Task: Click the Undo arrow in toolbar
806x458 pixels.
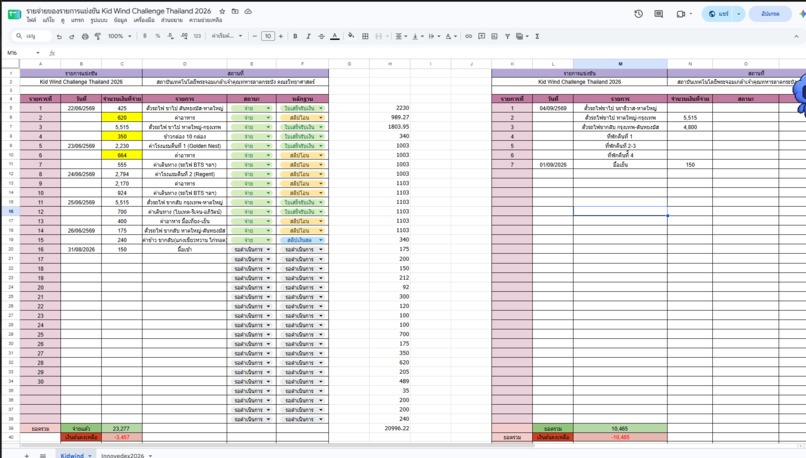Action: tap(59, 36)
